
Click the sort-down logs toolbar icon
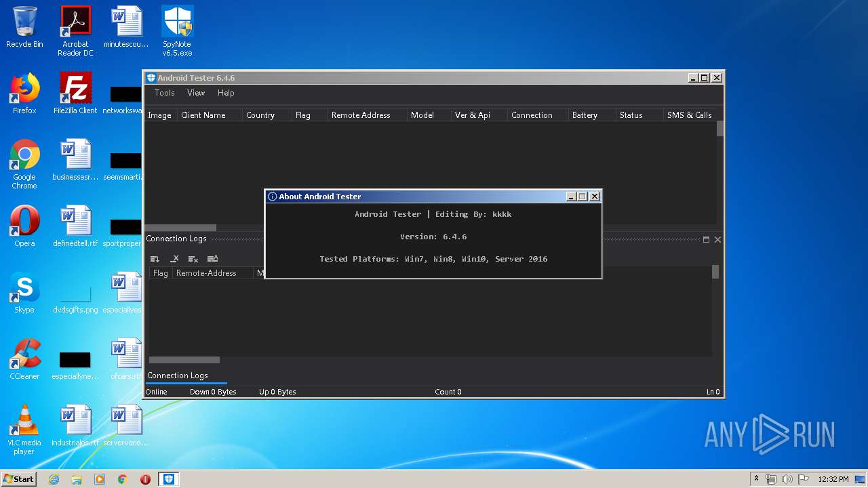(155, 259)
